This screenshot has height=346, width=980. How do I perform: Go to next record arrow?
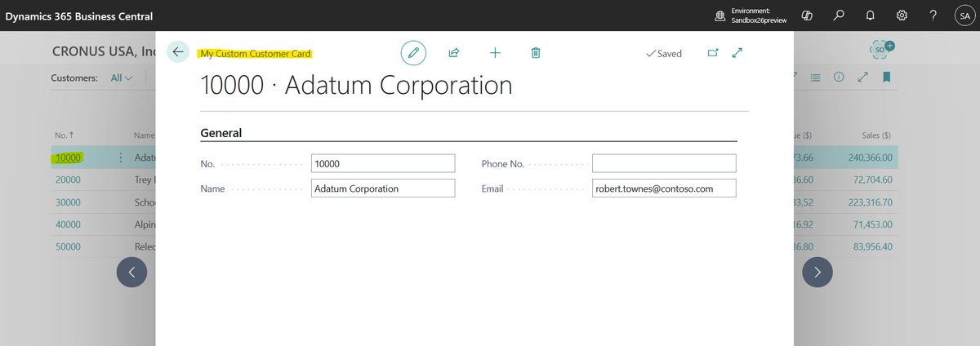817,272
